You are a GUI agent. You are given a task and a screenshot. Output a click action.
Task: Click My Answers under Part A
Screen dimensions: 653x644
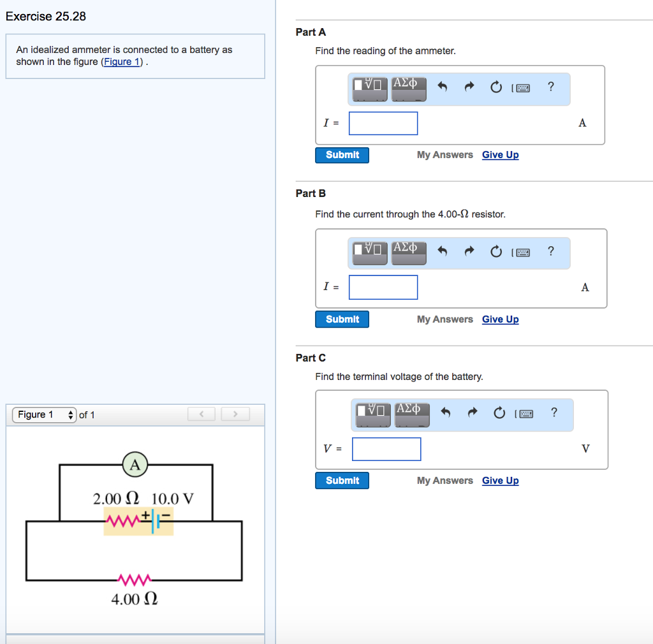444,155
